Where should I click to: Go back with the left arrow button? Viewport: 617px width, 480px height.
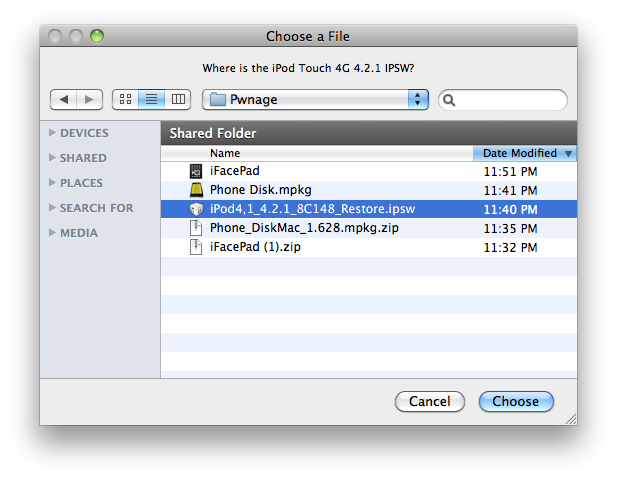[64, 100]
